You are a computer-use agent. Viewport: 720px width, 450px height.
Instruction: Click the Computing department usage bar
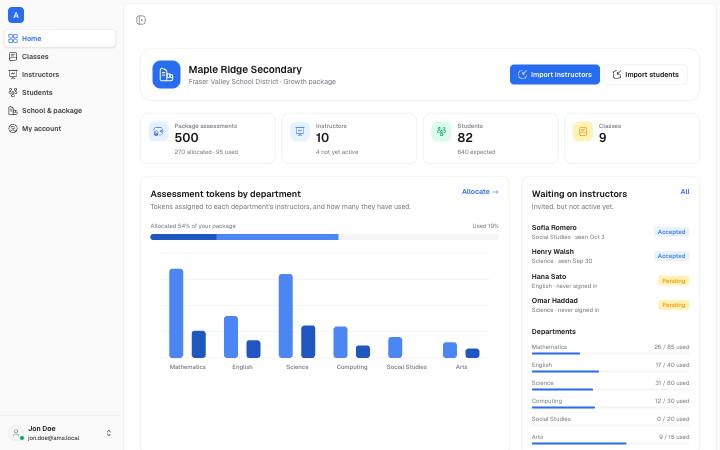tap(610, 407)
